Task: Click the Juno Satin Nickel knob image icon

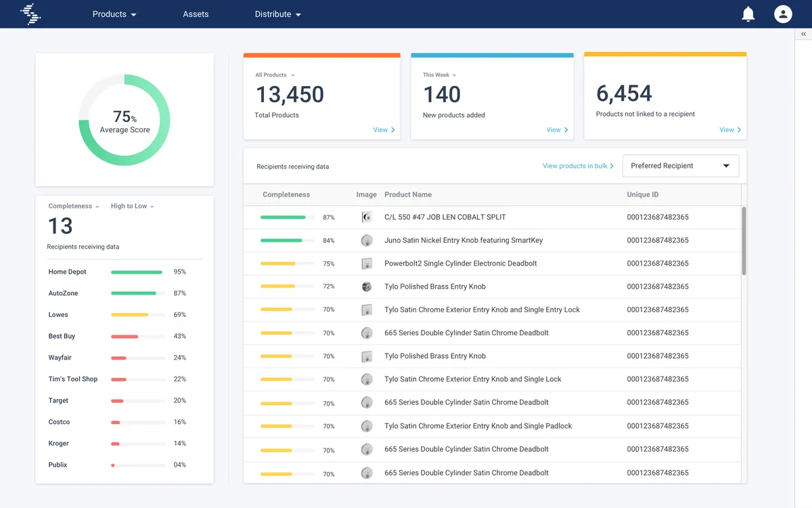Action: pos(367,240)
